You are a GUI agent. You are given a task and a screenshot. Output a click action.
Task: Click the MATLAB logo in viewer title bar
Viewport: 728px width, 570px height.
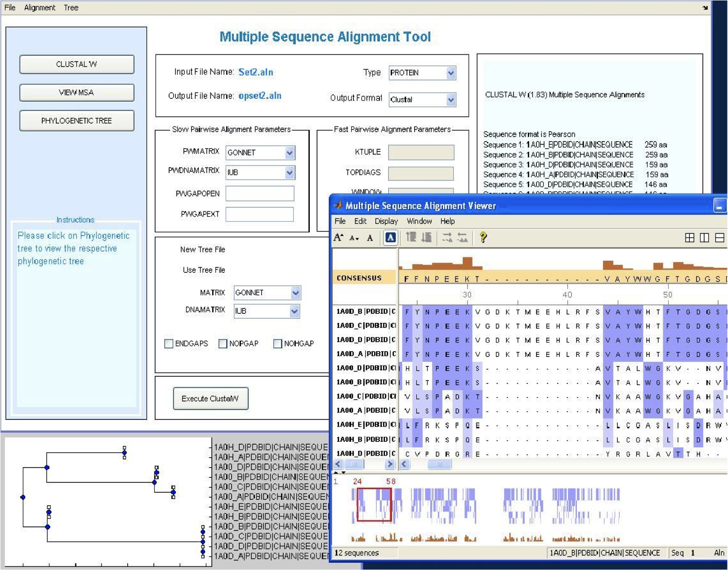click(338, 205)
